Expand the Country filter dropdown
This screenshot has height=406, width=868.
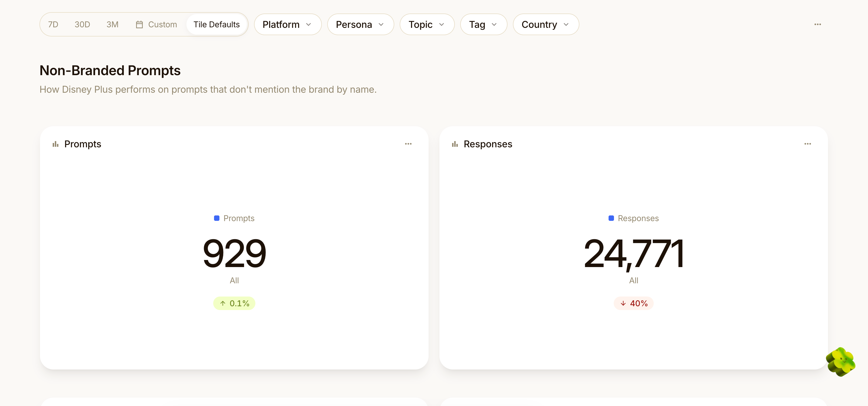(546, 25)
